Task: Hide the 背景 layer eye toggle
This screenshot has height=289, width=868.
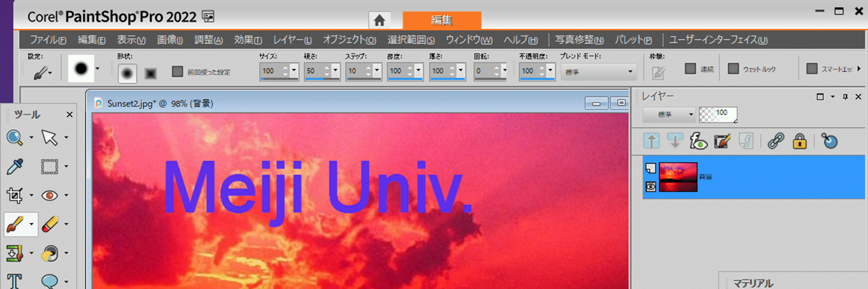Action: pos(651,187)
